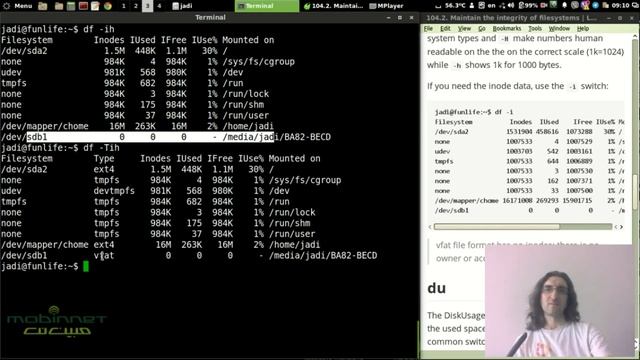Open the first folder launcher beside Menu

pos(42,6)
